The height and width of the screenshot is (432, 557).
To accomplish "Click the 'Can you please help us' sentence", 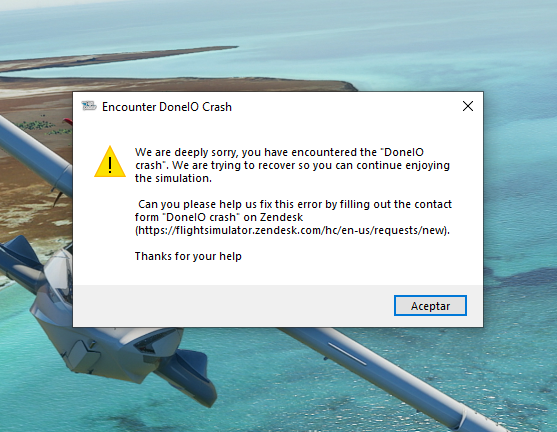I will point(295,204).
